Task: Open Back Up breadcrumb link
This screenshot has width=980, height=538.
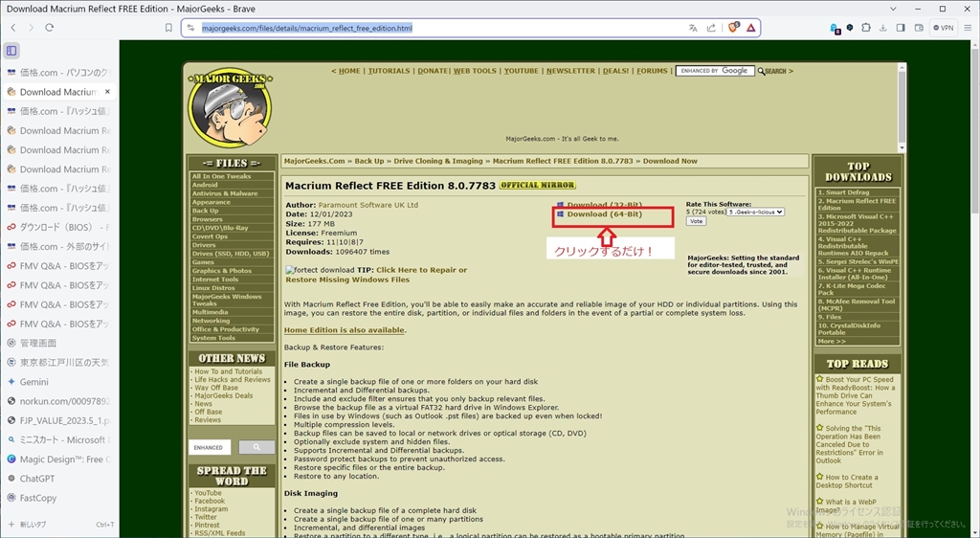Action: click(x=369, y=161)
